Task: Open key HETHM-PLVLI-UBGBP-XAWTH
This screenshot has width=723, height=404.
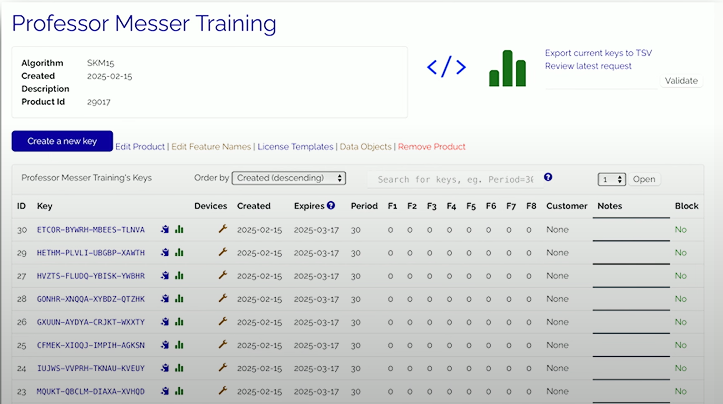Action: click(x=91, y=253)
